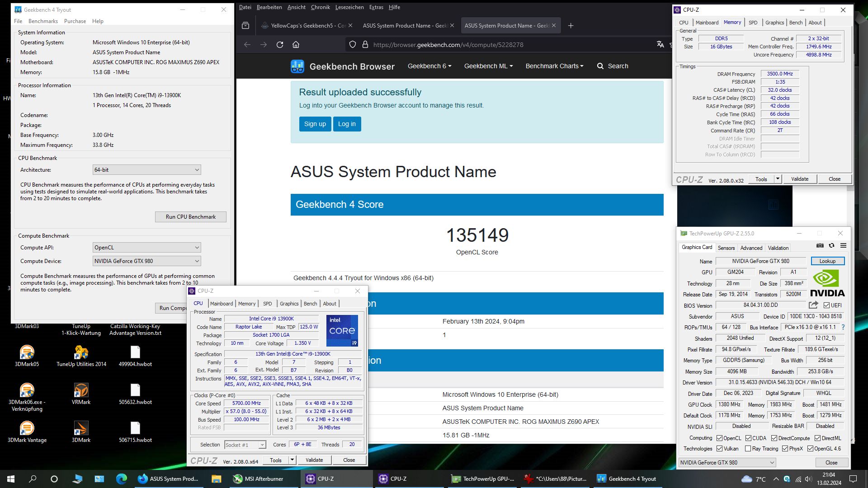
Task: Select the 505632.hwbot file icon
Action: pyautogui.click(x=135, y=394)
